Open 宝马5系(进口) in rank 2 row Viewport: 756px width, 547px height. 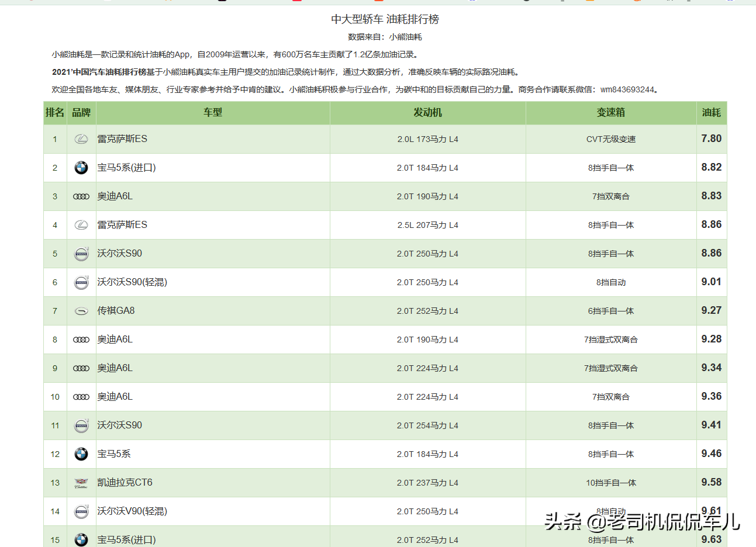(x=126, y=168)
